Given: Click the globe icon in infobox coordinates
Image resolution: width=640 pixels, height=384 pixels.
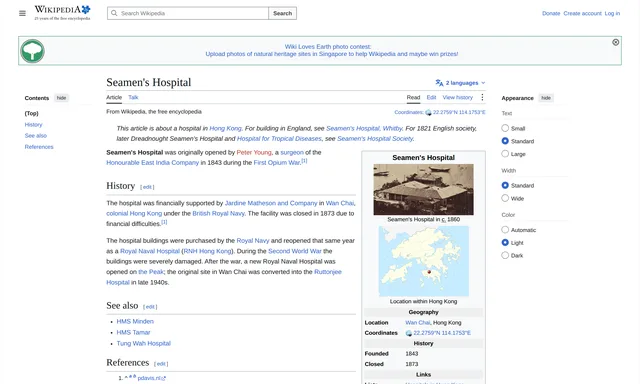Looking at the screenshot, I should [x=409, y=333].
